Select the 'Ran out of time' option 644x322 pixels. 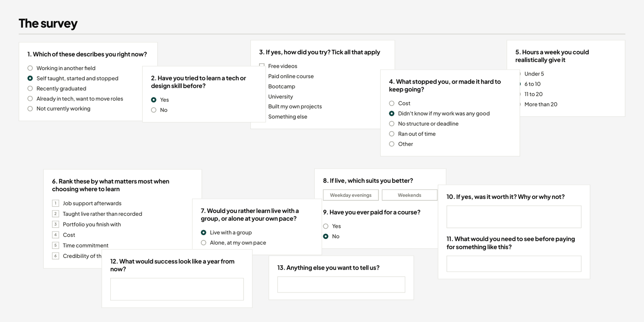(x=392, y=134)
